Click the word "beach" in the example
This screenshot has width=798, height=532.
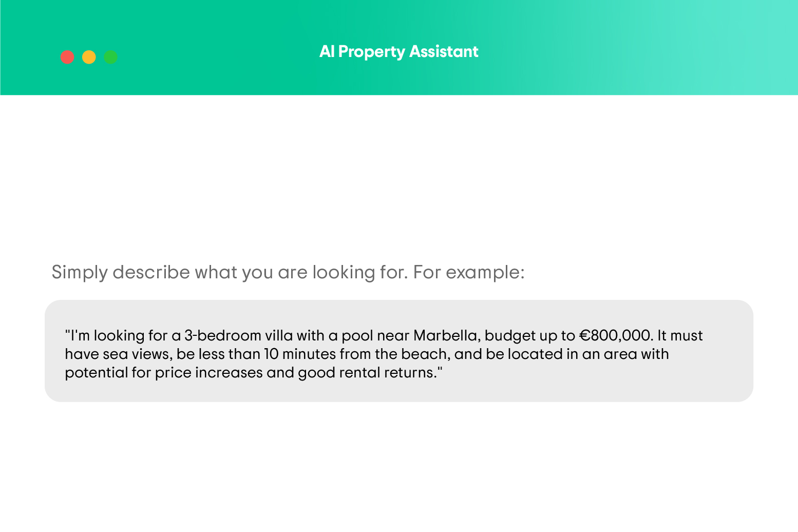(x=424, y=354)
